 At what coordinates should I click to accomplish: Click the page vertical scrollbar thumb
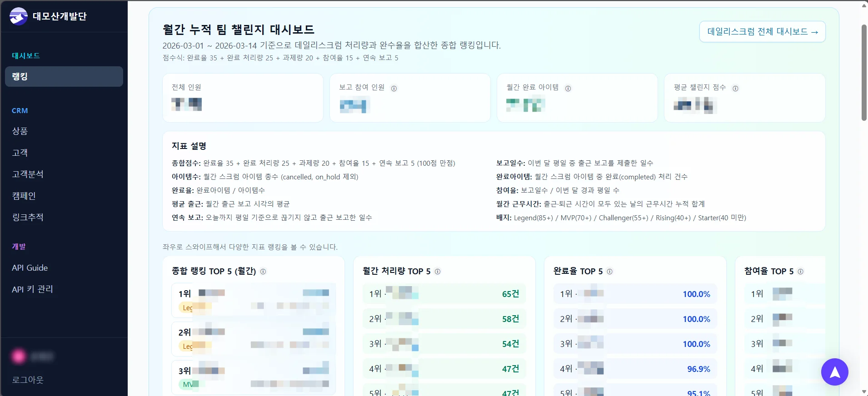point(864,73)
